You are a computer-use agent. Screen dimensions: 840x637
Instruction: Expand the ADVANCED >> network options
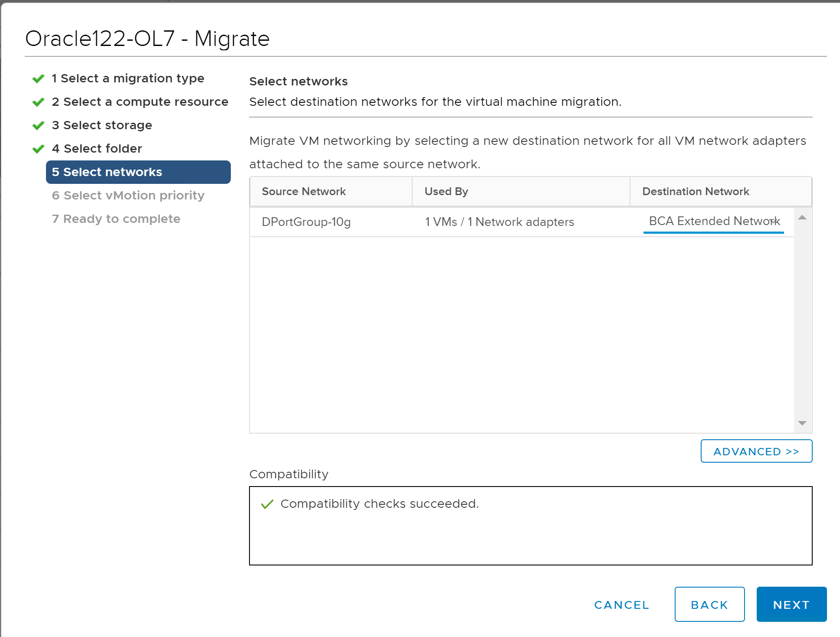(x=756, y=451)
